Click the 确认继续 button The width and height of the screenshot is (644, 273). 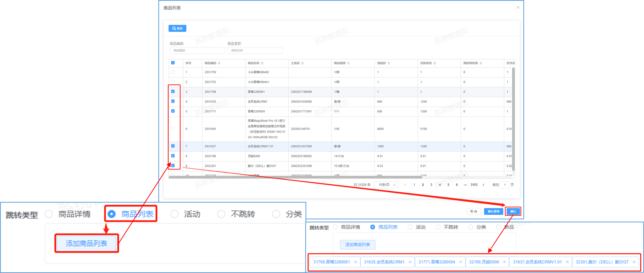493,211
